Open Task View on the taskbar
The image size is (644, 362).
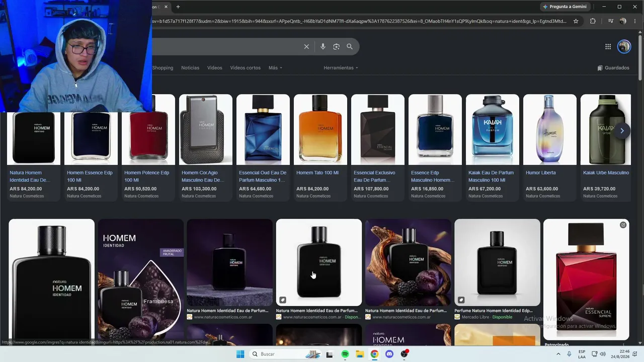(330, 354)
